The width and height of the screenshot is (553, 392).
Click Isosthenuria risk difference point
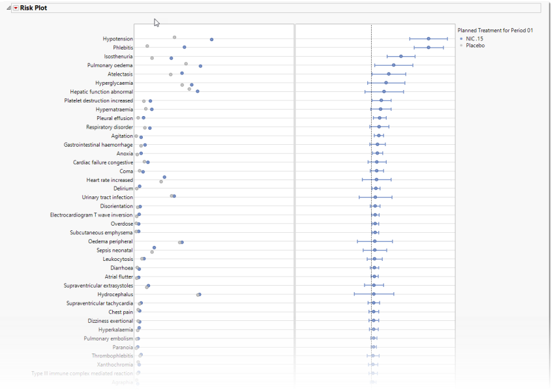(x=401, y=57)
